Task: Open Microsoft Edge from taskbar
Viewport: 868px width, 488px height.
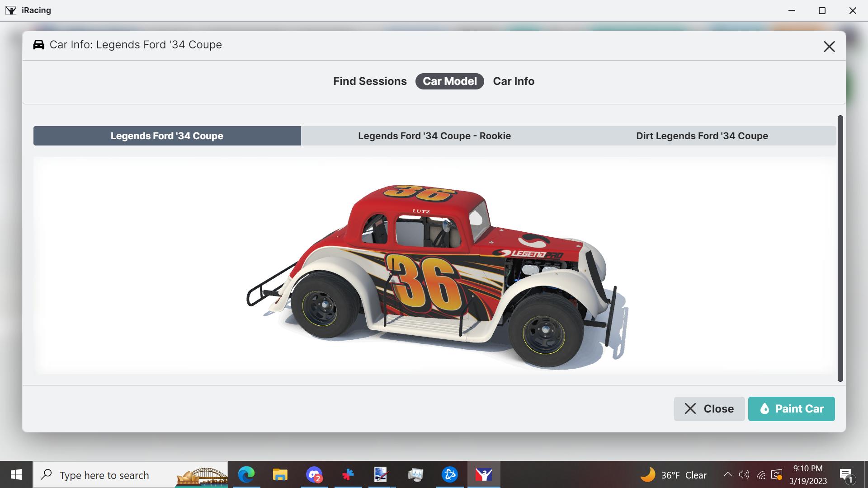Action: coord(246,474)
